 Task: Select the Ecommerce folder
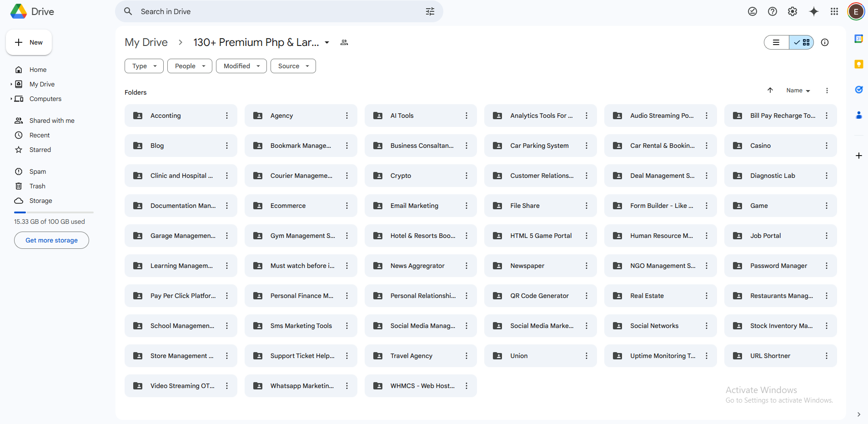(x=301, y=206)
